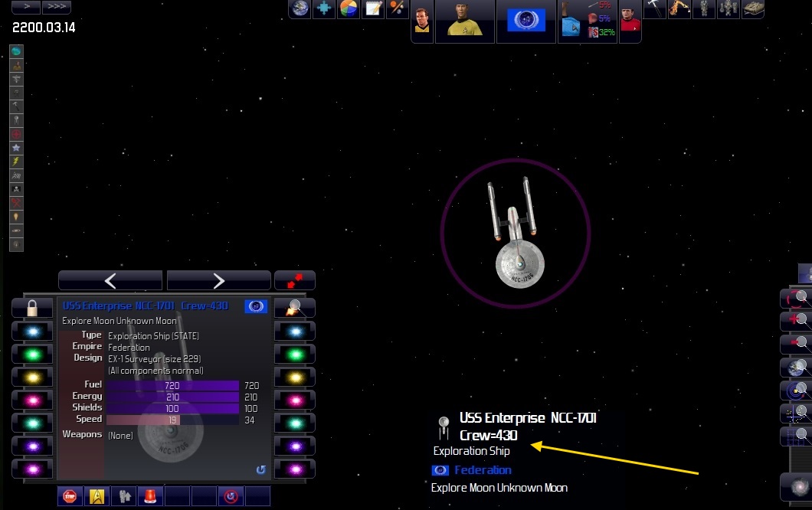
Task: Click the gold-shirt officer portrait
Action: (464, 21)
